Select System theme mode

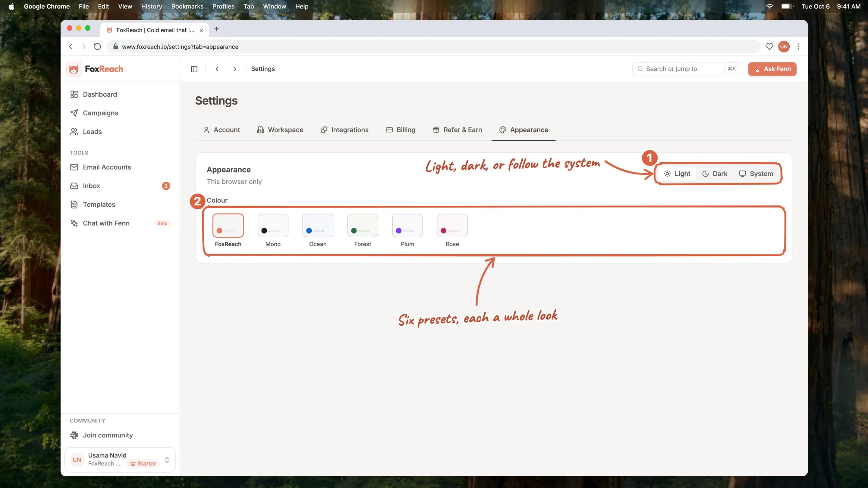click(756, 174)
